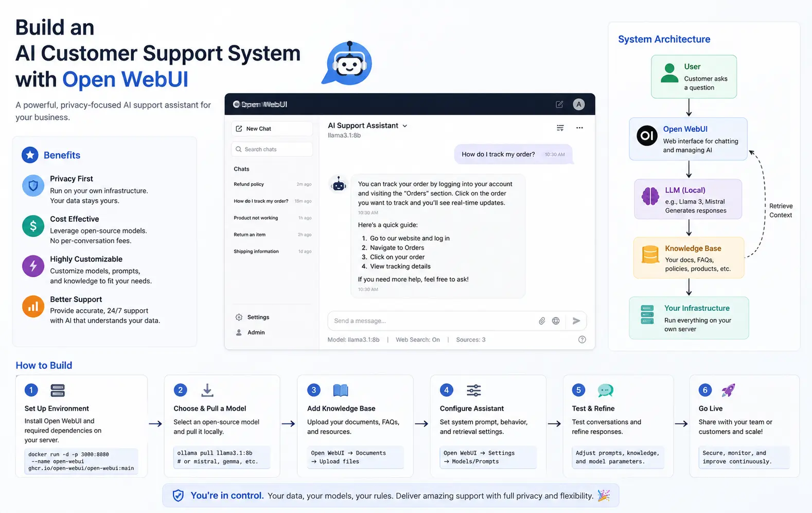
Task: Click the paperclip attach file icon
Action: pos(542,321)
